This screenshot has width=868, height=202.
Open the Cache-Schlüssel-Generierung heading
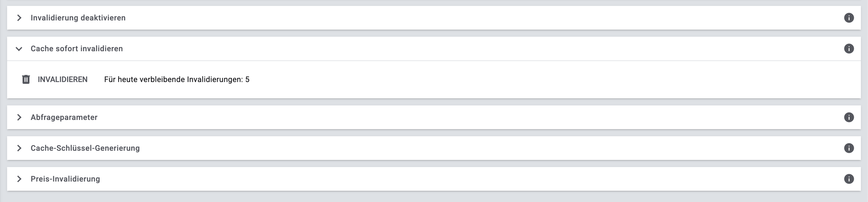[x=85, y=148]
